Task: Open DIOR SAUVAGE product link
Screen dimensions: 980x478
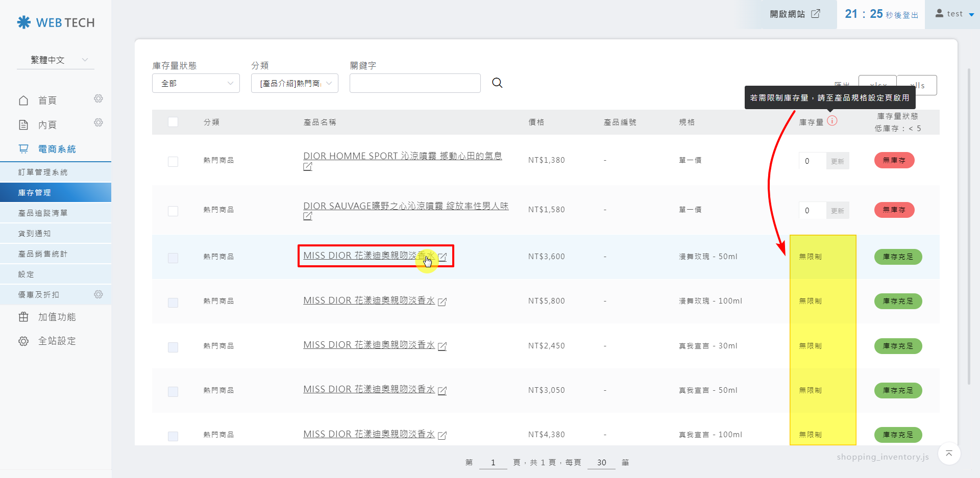Action: point(405,206)
